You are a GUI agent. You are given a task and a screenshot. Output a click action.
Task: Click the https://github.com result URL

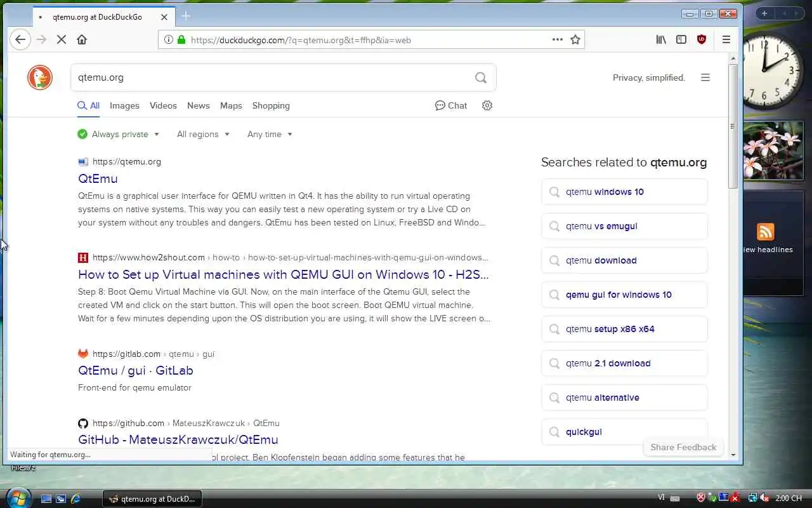[x=128, y=423]
